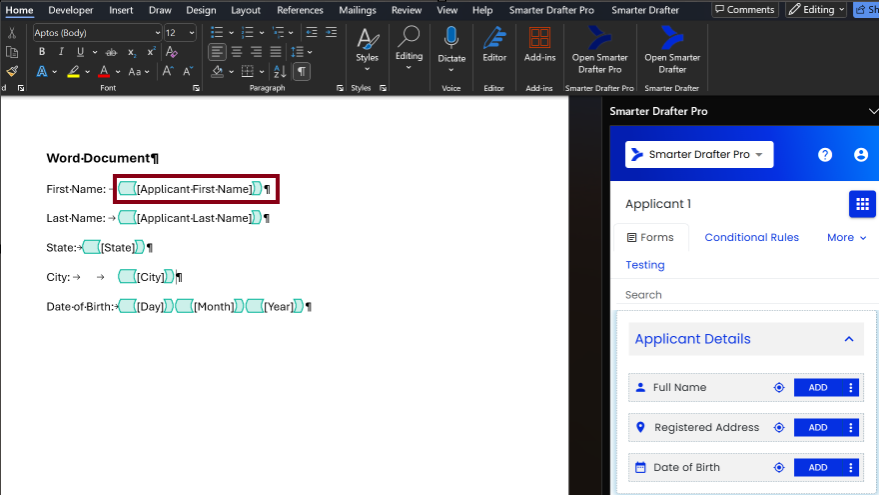The height and width of the screenshot is (495, 879).
Task: Open underline style dropdown arrow
Action: coord(95,52)
